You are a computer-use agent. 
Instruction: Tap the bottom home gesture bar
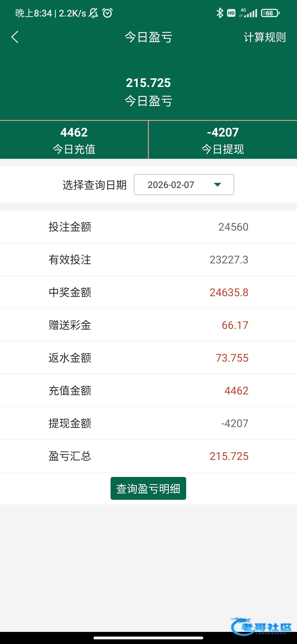click(x=148, y=638)
